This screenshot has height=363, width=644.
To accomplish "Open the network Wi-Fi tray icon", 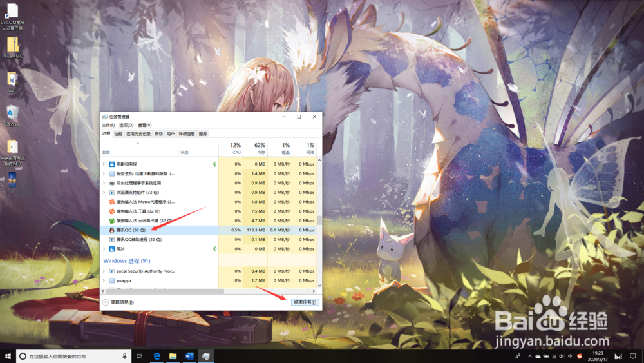I will pos(554,357).
